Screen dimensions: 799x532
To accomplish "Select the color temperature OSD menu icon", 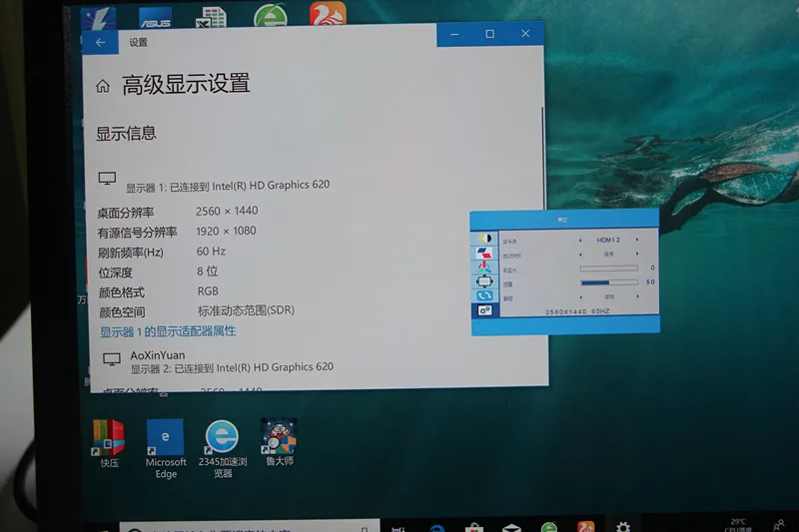I will 484,266.
